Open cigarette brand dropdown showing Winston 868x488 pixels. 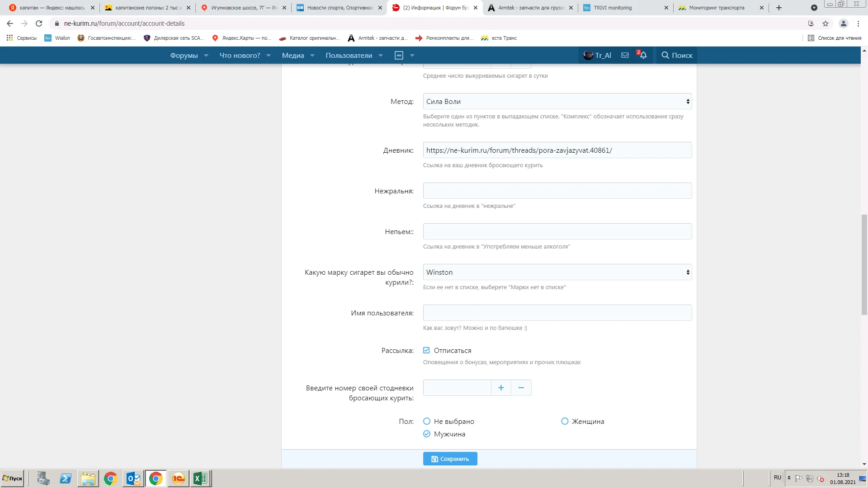coord(557,272)
